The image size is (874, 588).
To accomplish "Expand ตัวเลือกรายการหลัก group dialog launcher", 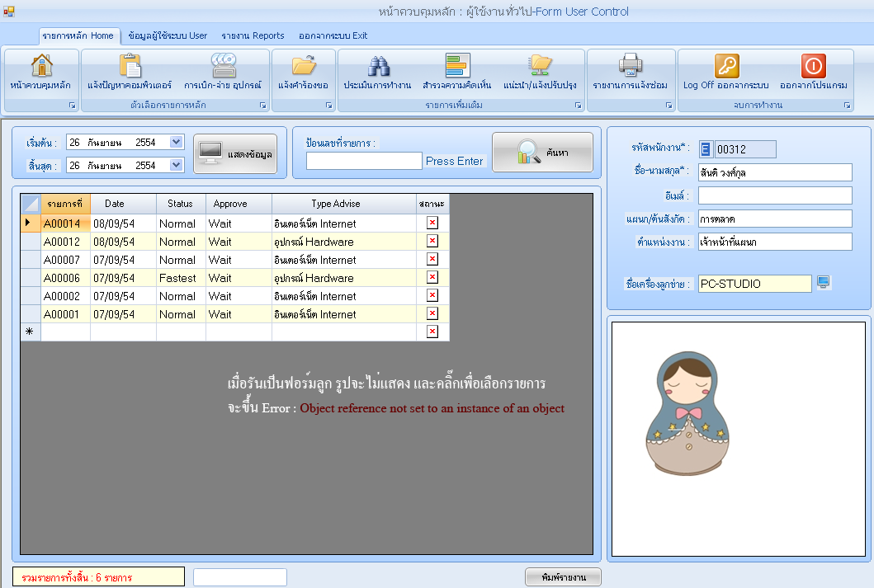I will click(263, 106).
